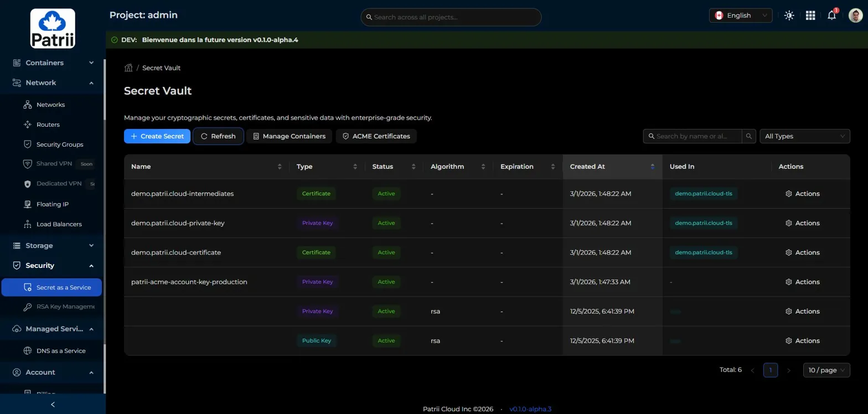Go to next page arrow
868x414 pixels.
point(789,370)
